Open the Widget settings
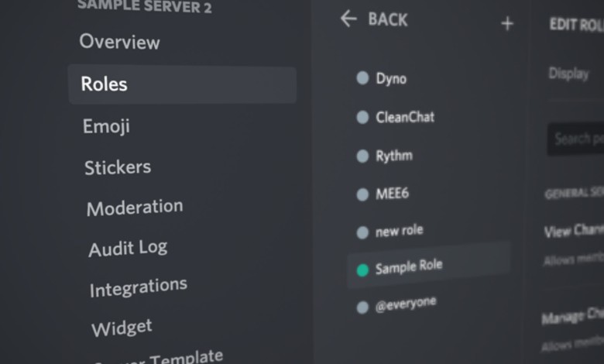 [122, 328]
